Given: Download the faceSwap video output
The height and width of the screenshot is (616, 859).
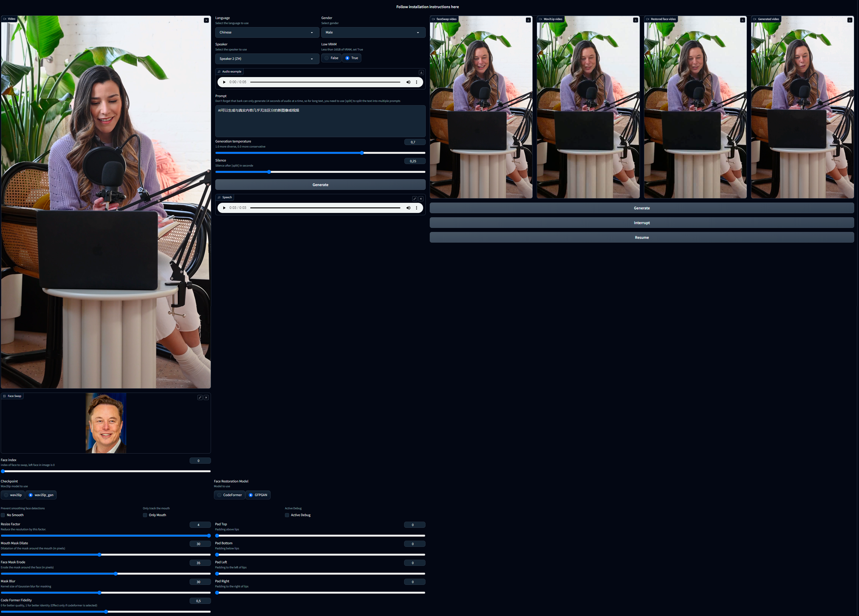Looking at the screenshot, I should tap(528, 20).
